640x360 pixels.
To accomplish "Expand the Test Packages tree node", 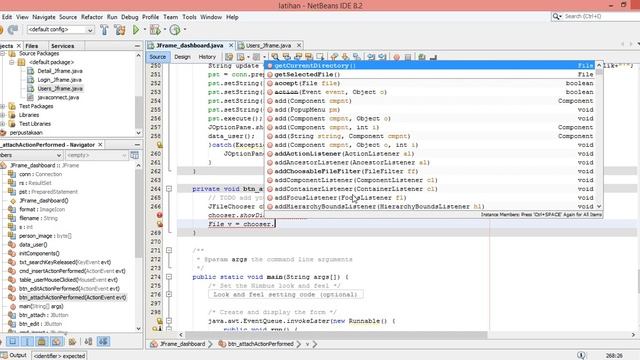I will pos(2,106).
